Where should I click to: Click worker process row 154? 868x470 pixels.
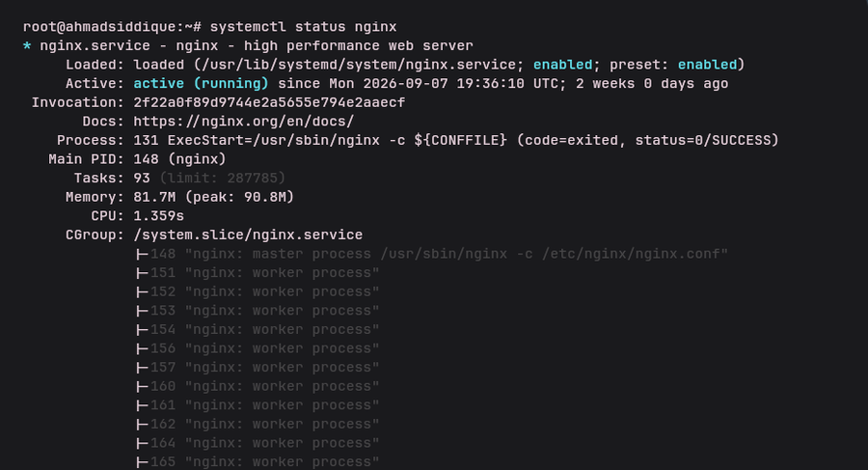pyautogui.click(x=258, y=329)
